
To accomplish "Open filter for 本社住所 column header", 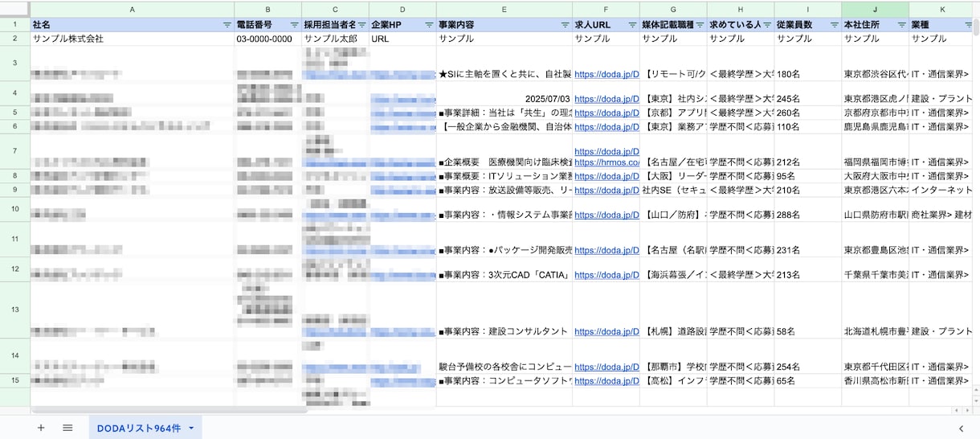I will [x=901, y=25].
